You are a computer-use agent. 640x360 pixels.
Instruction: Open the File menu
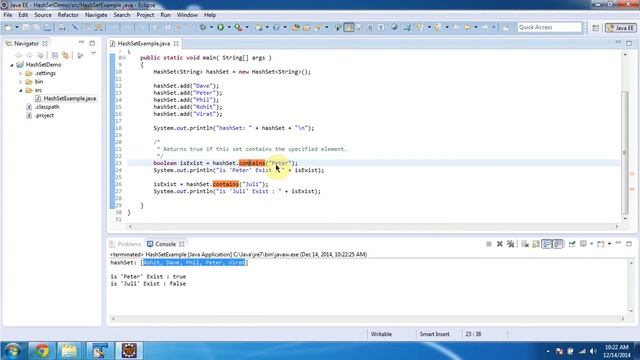click(8, 15)
